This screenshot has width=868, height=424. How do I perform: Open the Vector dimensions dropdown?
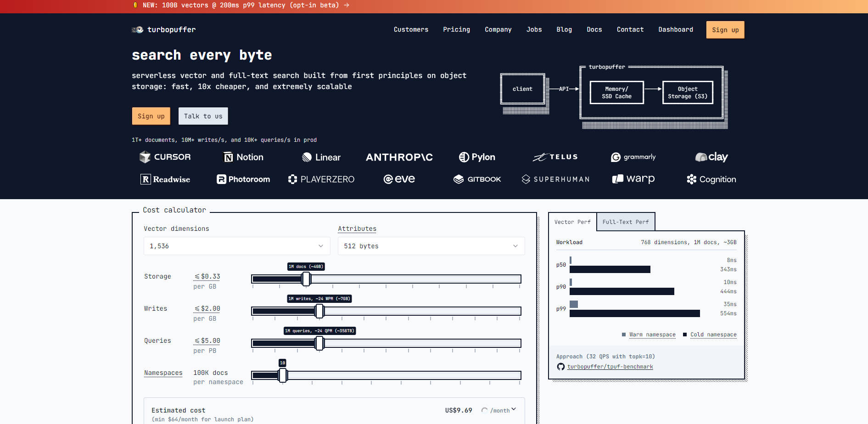(237, 246)
